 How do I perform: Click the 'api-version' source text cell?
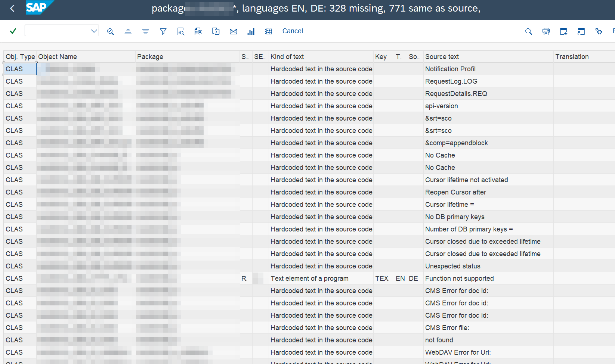click(x=488, y=106)
